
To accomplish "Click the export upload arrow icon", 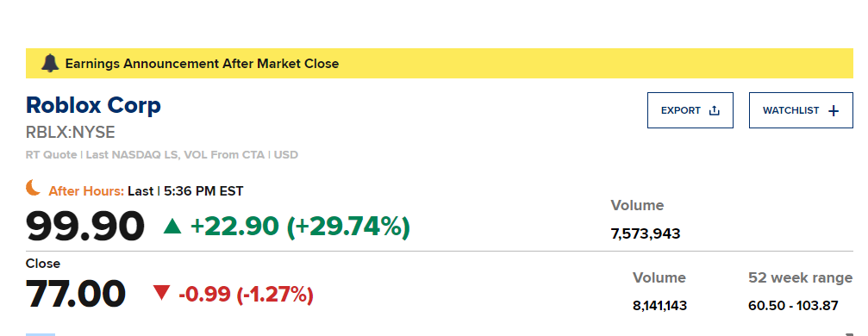I will click(x=714, y=111).
